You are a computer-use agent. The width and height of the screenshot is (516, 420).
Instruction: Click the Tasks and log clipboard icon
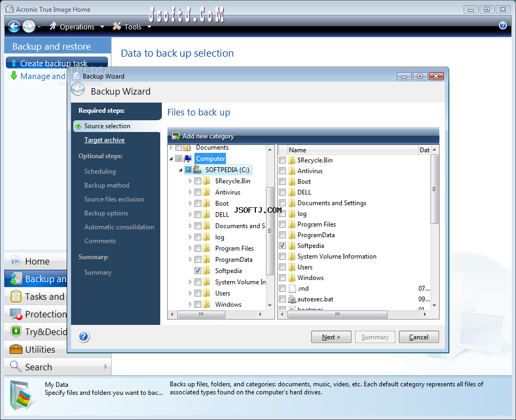coord(16,296)
